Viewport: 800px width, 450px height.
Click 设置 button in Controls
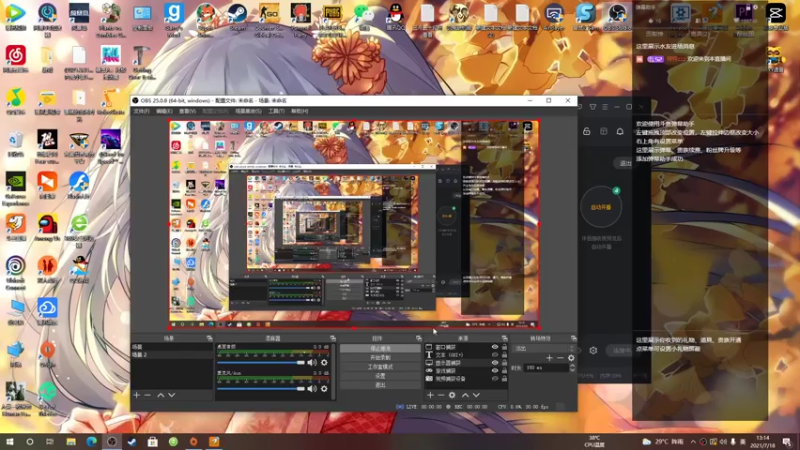point(380,376)
